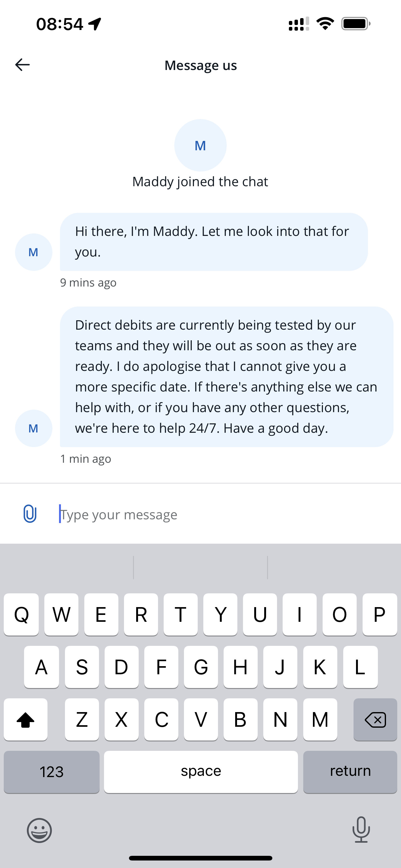401x868 pixels.
Task: Tap Maddy's large avatar at top
Action: [x=200, y=145]
